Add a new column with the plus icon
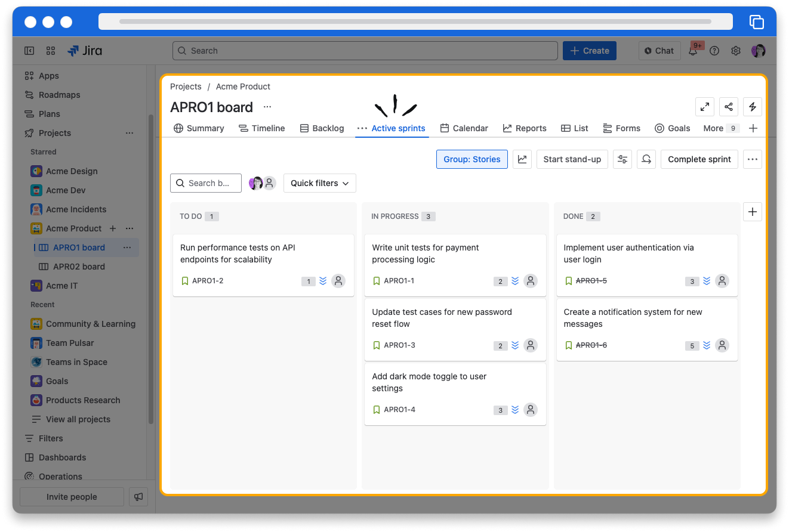This screenshot has width=789, height=532. [x=753, y=212]
